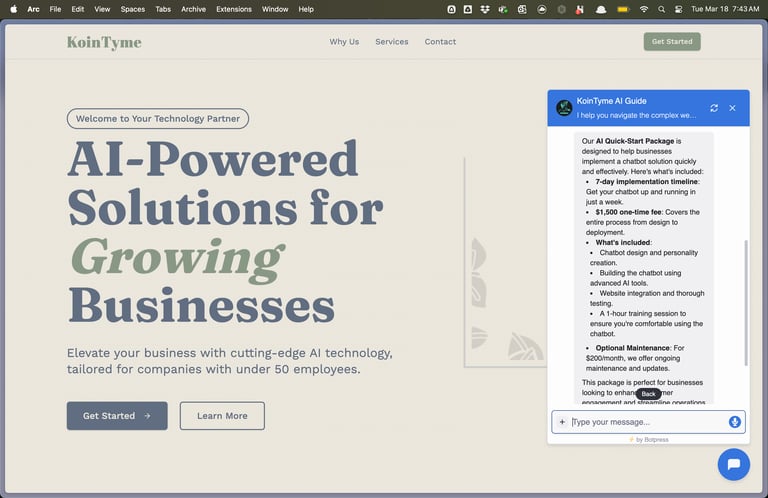Click the green Get Started header button
The width and height of the screenshot is (768, 498).
(672, 42)
